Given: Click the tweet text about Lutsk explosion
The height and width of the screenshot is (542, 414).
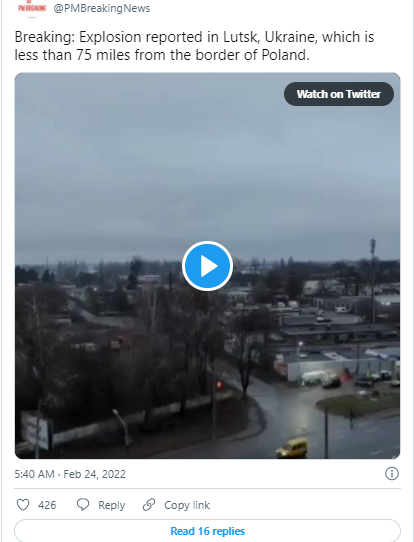Looking at the screenshot, I should point(194,46).
